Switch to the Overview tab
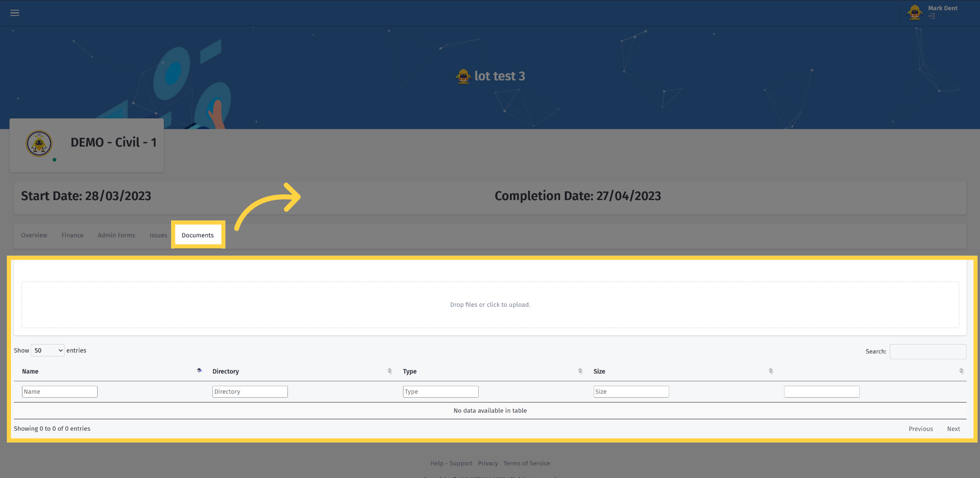 [34, 235]
